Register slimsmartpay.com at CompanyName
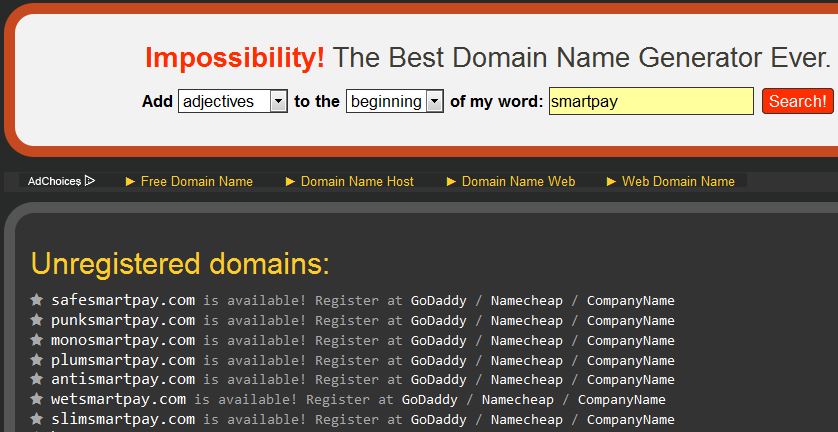The width and height of the screenshot is (838, 432). tap(631, 420)
